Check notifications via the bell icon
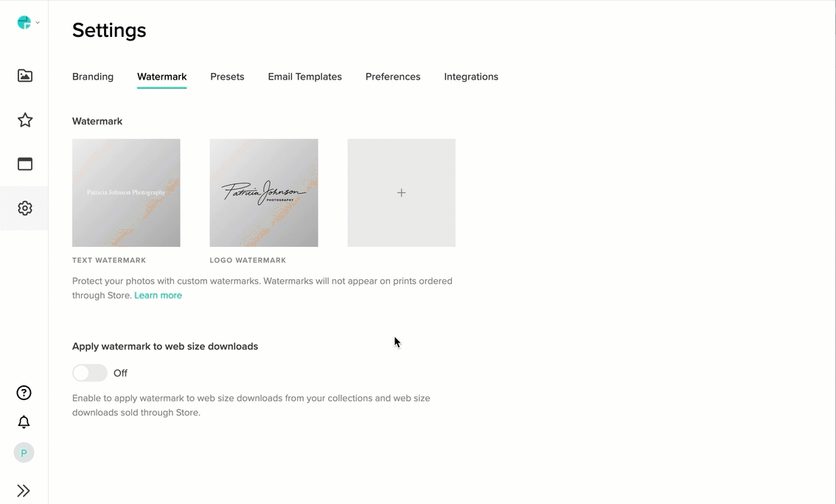The image size is (836, 504). (x=24, y=421)
